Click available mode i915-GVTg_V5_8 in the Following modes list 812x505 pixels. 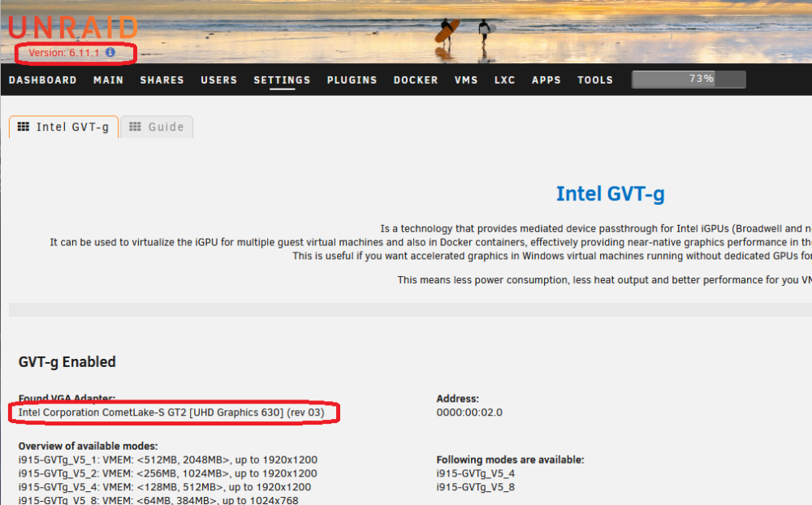tap(475, 487)
